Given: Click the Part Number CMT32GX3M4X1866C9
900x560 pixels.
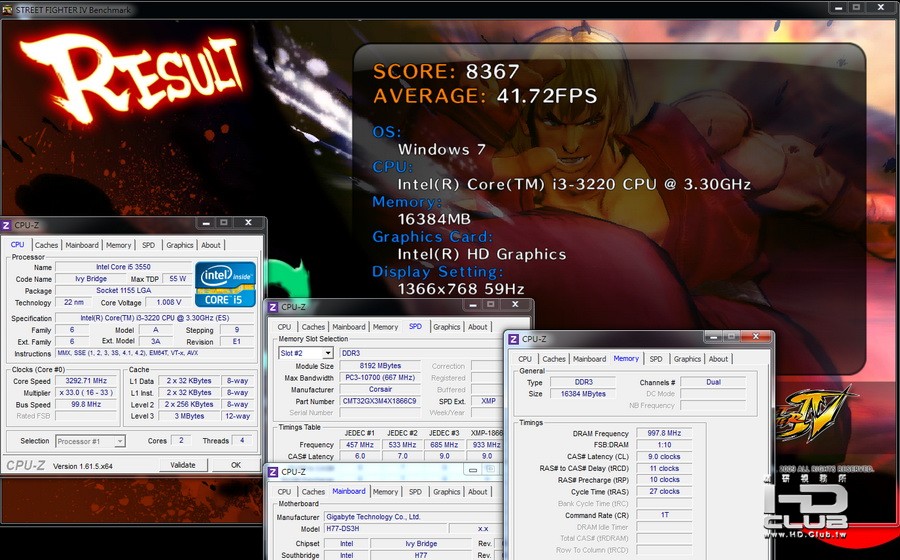Looking at the screenshot, I should pos(380,402).
